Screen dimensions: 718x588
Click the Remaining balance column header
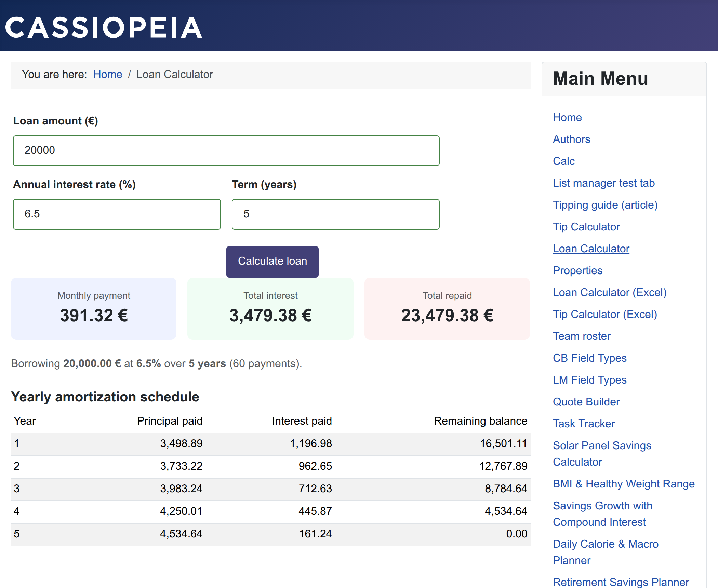coord(481,421)
